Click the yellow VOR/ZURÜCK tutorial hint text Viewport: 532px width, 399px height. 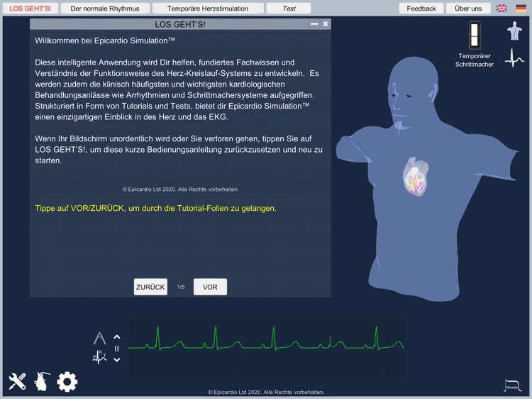tap(156, 208)
